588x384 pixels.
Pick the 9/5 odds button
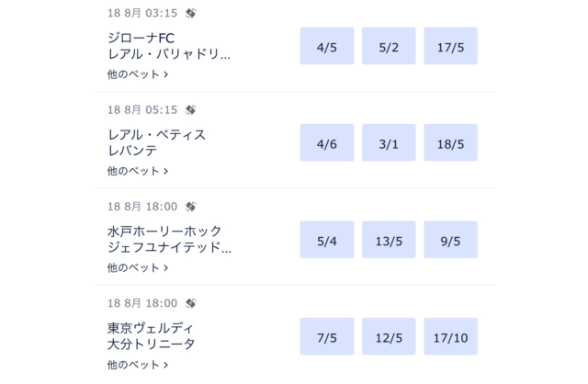[450, 240]
